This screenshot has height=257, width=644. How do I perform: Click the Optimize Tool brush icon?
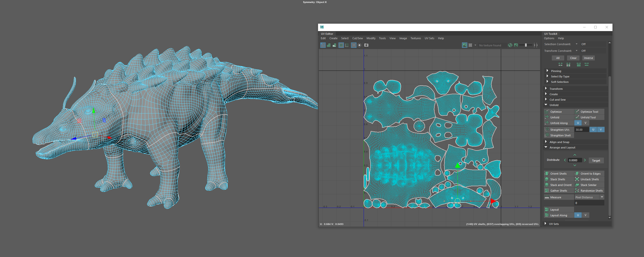pyautogui.click(x=577, y=112)
